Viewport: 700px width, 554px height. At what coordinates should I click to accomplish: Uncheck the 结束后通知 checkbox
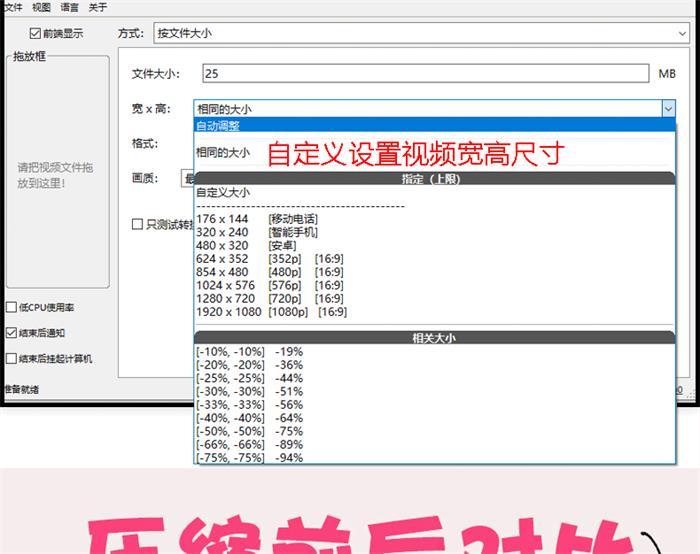(12, 333)
